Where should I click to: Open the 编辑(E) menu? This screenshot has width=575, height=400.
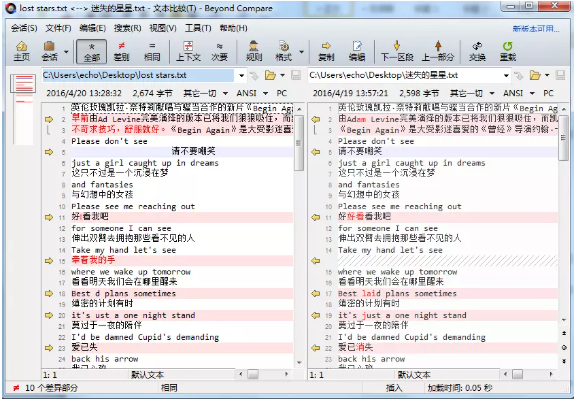(x=93, y=28)
